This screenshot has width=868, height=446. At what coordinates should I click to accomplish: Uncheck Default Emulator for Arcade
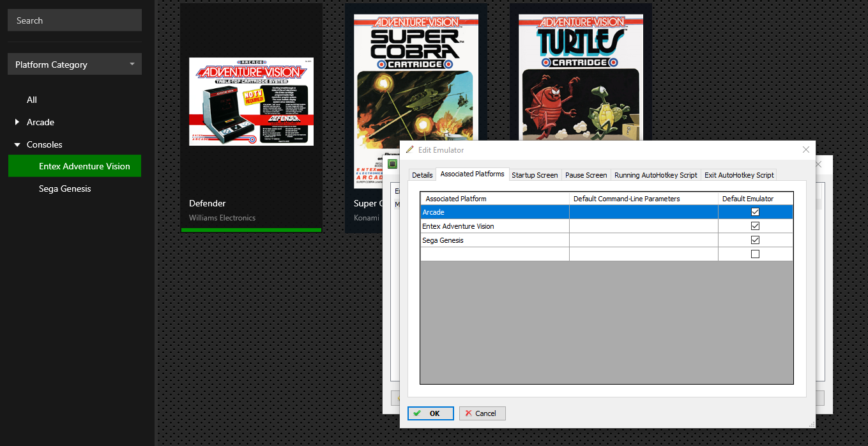click(x=756, y=212)
